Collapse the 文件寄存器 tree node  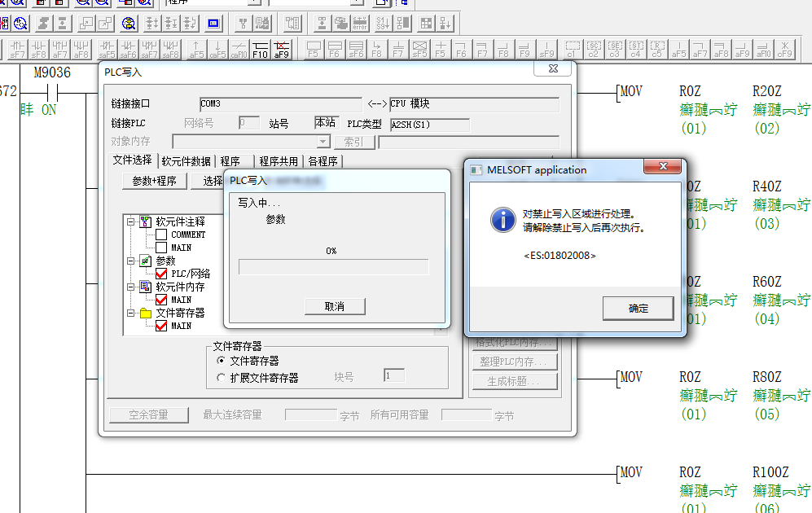point(129,313)
